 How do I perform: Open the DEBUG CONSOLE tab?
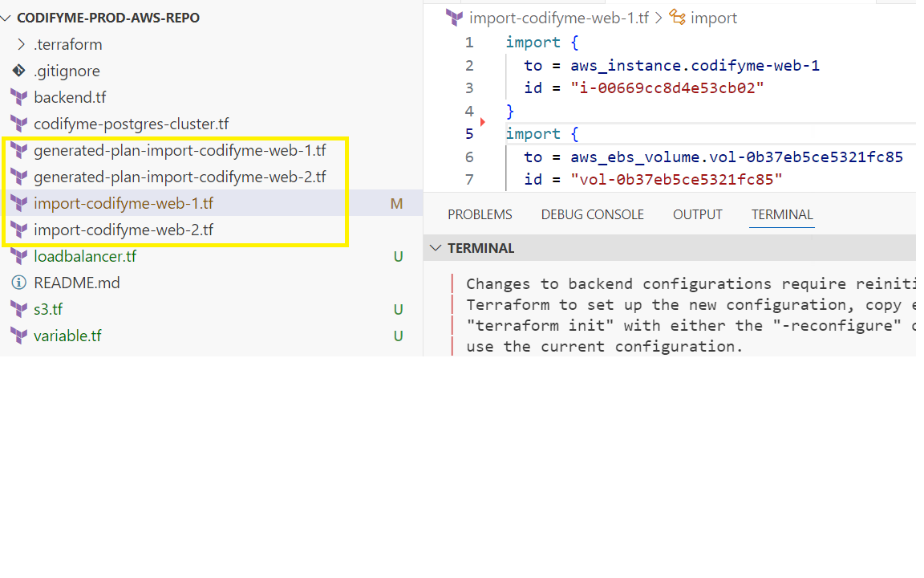(592, 214)
